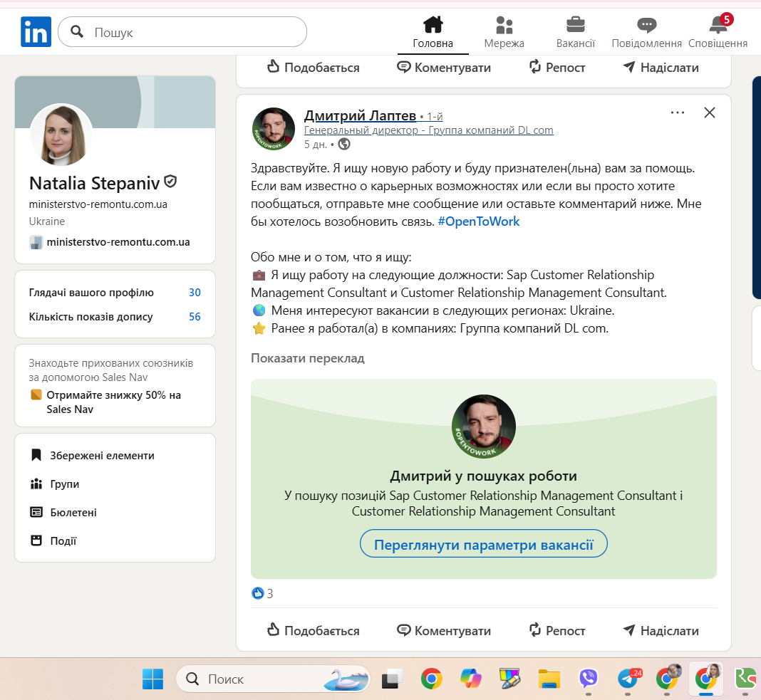This screenshot has width=761, height=700.
Task: Open the pen and paint taskbar app
Action: point(509,679)
